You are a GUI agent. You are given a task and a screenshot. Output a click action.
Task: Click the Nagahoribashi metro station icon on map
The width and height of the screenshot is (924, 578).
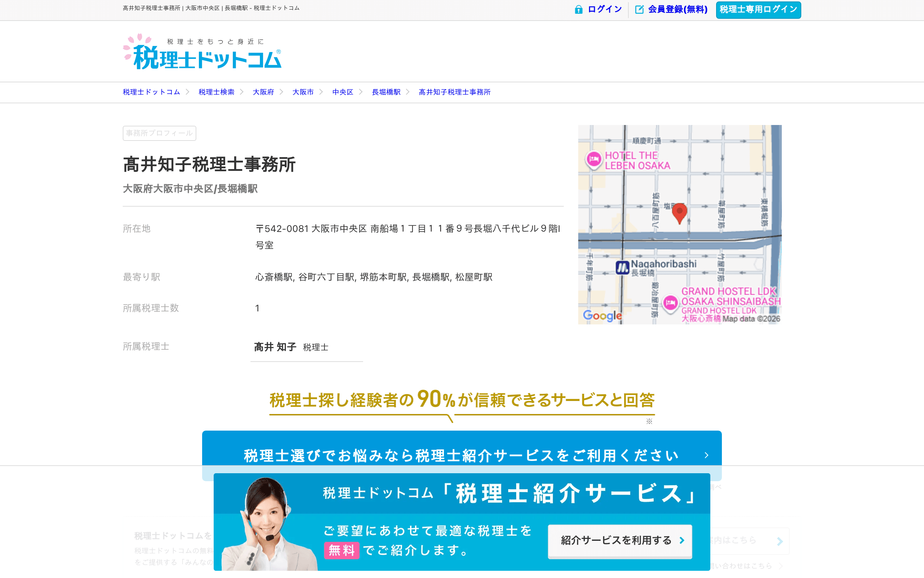coord(622,267)
